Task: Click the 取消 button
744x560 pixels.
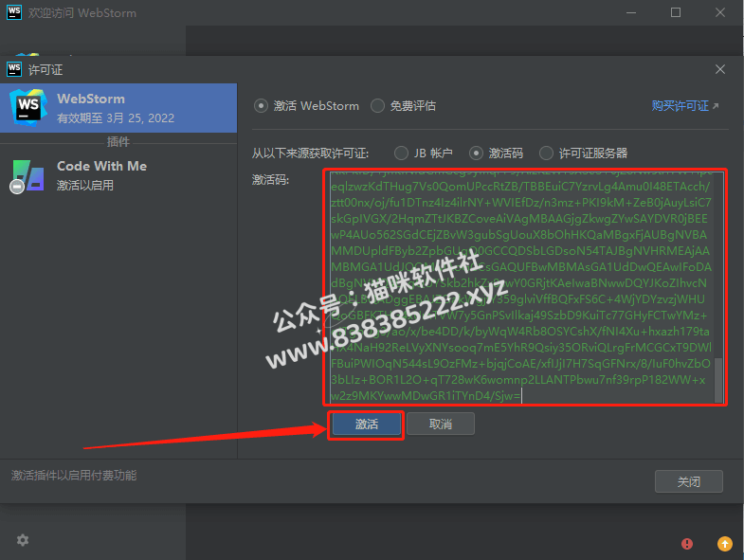Action: pyautogui.click(x=441, y=424)
